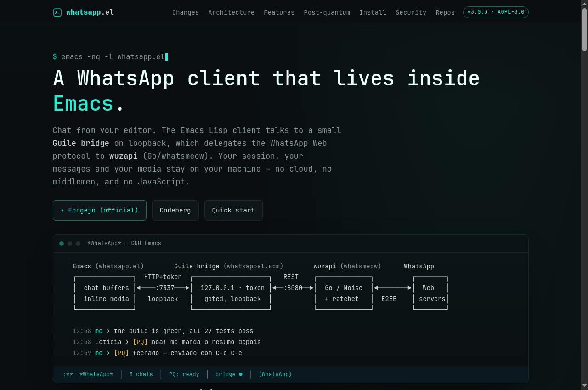Click the '*WhatsApp* — GNU Emacs' window title
The image size is (588, 390).
pos(124,243)
